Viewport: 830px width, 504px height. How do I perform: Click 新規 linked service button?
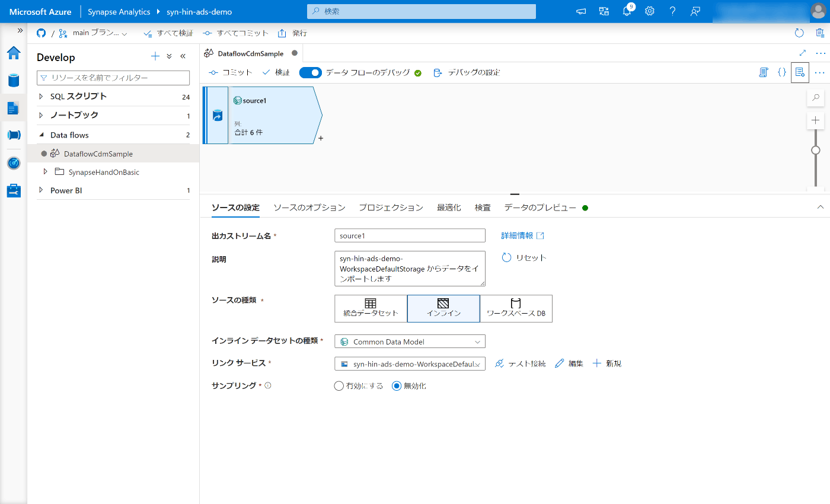(x=606, y=363)
